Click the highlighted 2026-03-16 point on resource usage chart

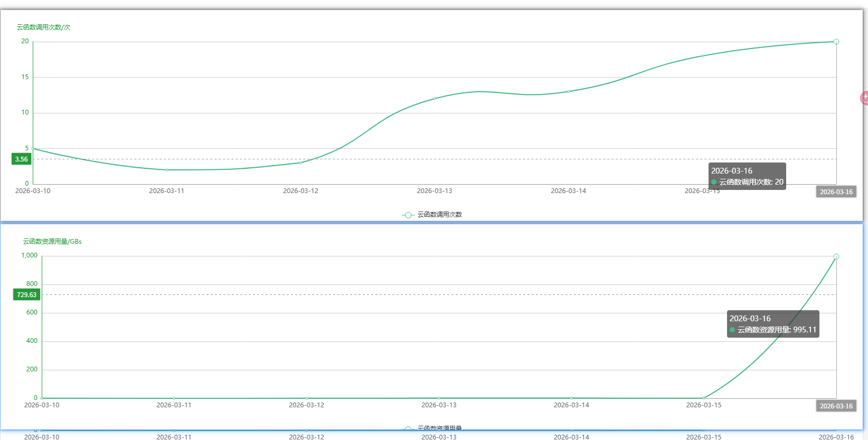(x=836, y=257)
